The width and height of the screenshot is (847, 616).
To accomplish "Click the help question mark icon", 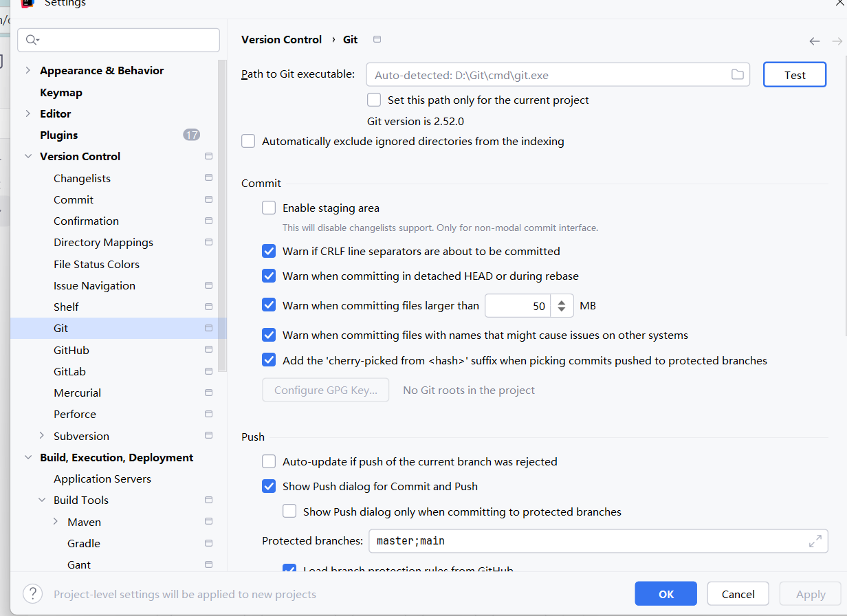I will tap(33, 594).
